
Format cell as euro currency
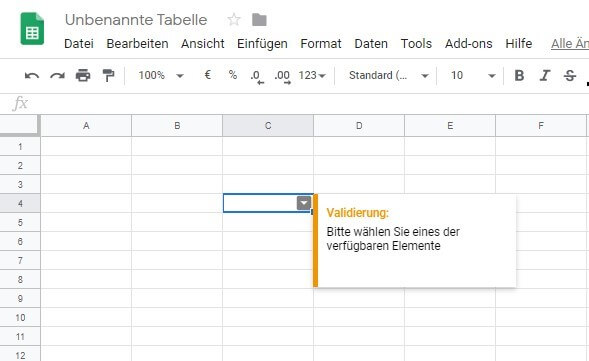[x=207, y=75]
